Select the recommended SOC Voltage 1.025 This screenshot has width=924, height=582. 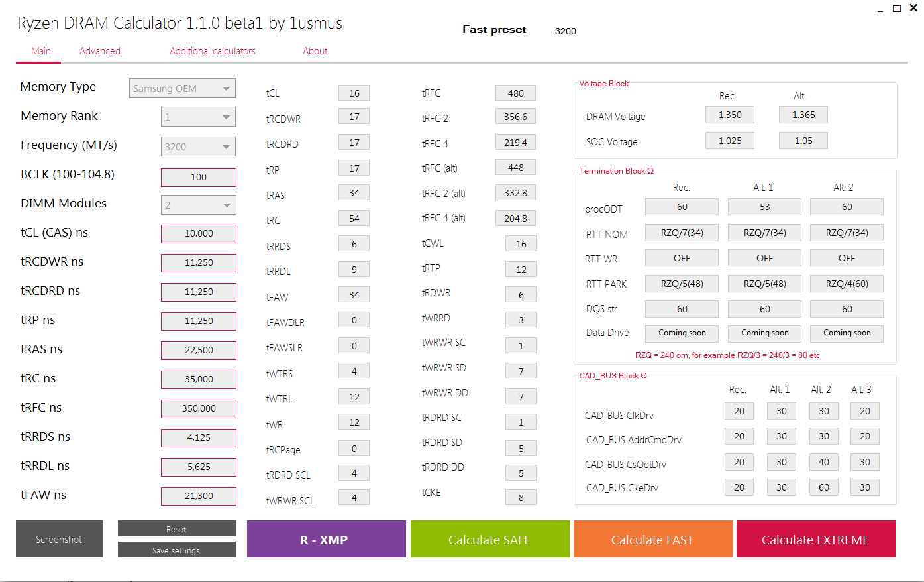[730, 141]
